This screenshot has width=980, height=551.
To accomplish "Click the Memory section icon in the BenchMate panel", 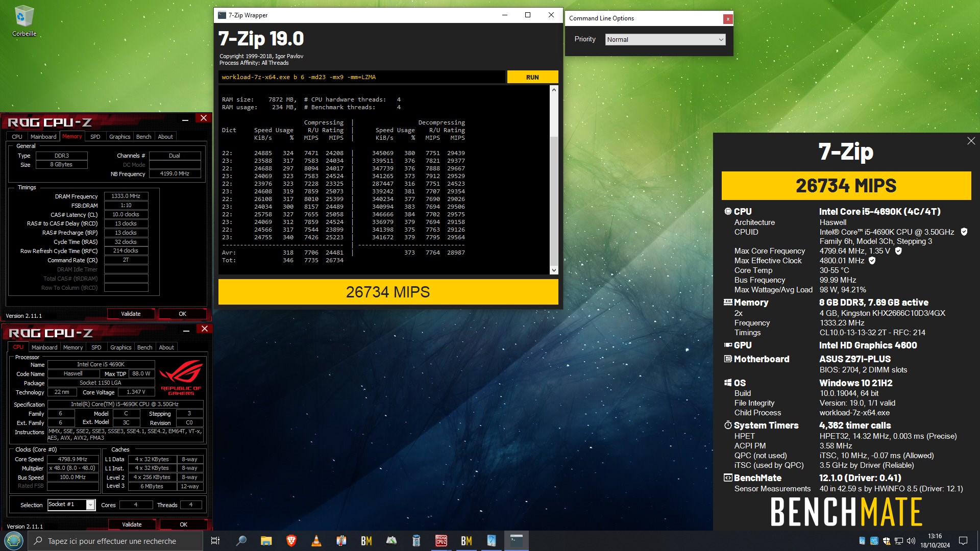I will pos(728,302).
